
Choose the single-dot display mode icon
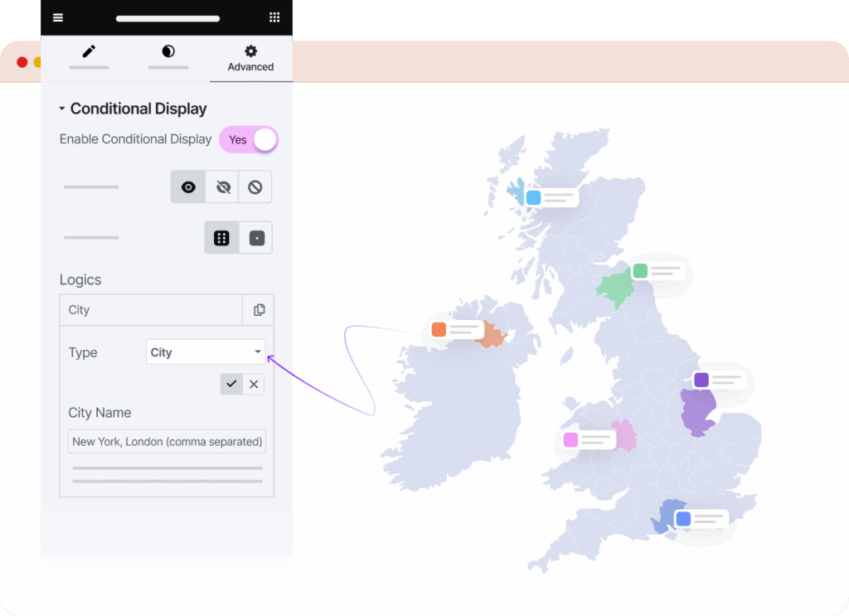[x=255, y=237]
